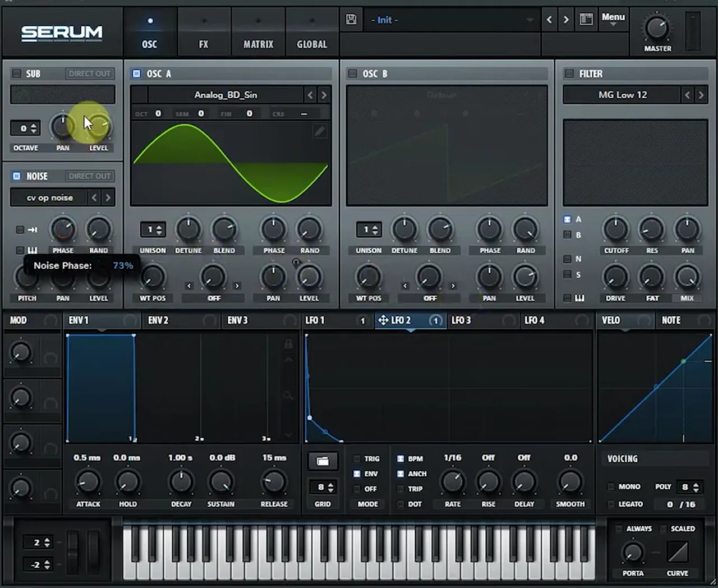The image size is (718, 588).
Task: Click the OSC A unison stepper
Action: point(153,229)
